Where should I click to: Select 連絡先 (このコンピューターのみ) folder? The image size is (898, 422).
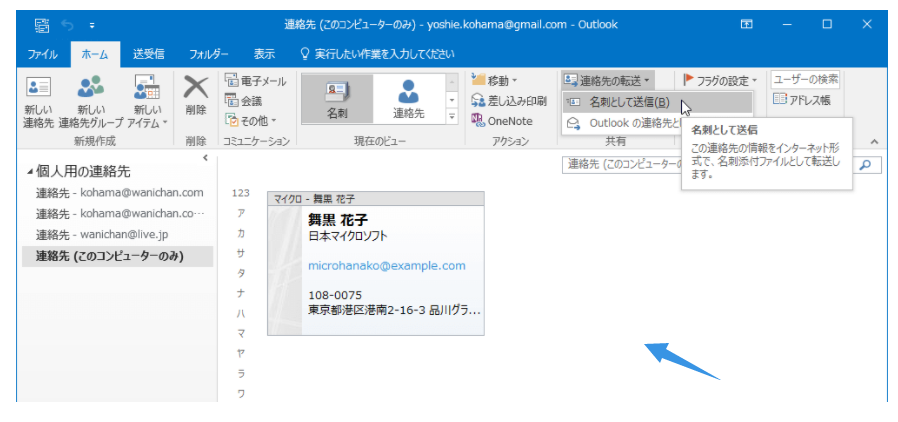117,256
